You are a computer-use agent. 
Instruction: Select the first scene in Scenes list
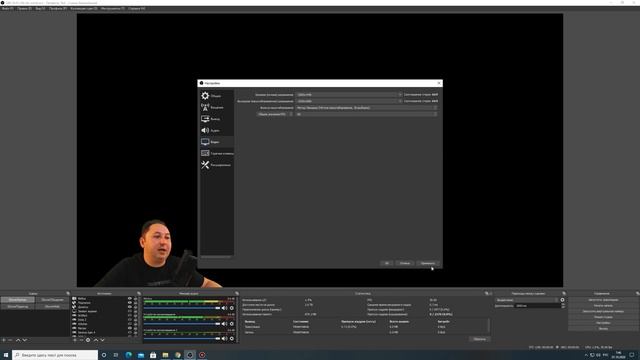point(18,300)
